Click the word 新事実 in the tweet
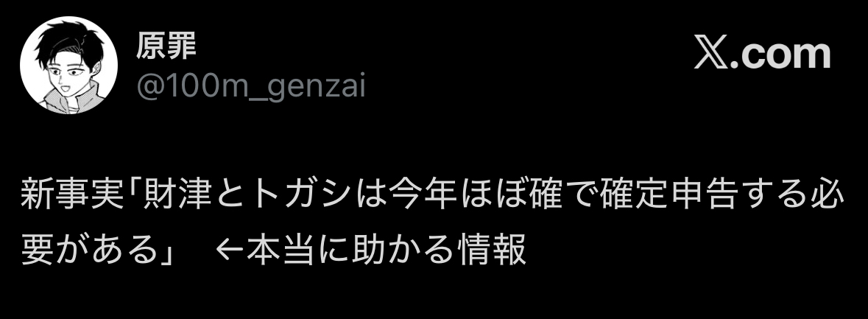Image resolution: width=868 pixels, height=319 pixels. (x=73, y=195)
